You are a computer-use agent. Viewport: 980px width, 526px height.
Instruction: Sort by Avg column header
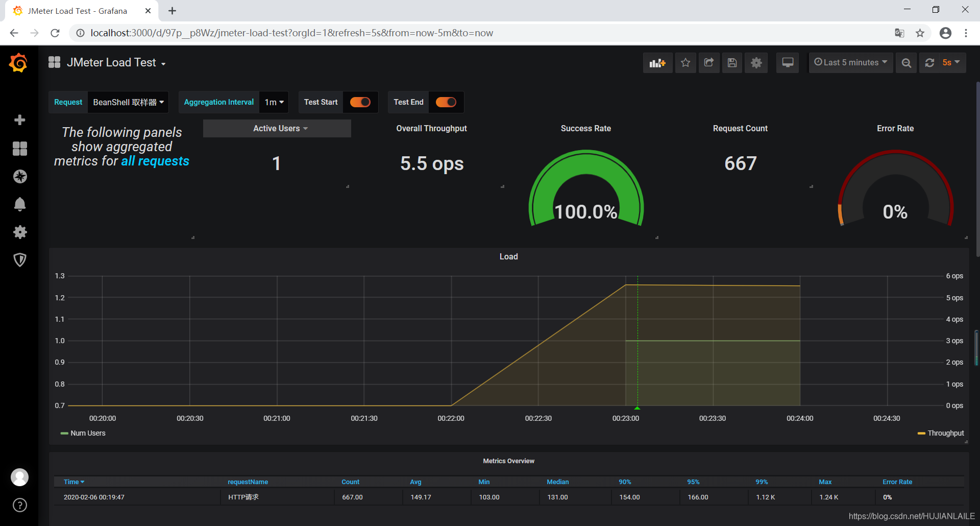coord(415,482)
